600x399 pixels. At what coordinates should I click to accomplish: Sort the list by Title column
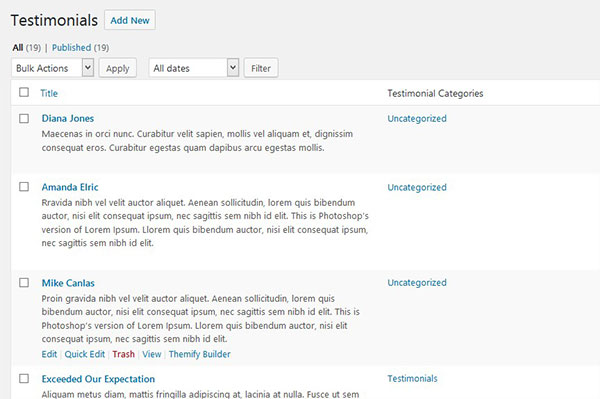49,93
